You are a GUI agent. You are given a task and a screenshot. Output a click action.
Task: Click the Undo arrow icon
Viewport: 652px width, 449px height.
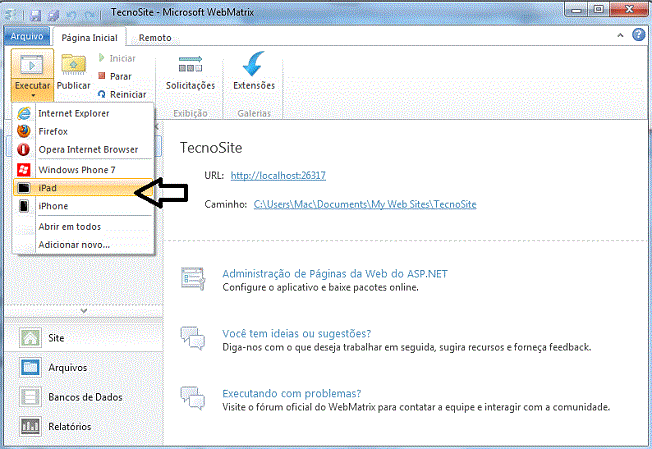72,16
